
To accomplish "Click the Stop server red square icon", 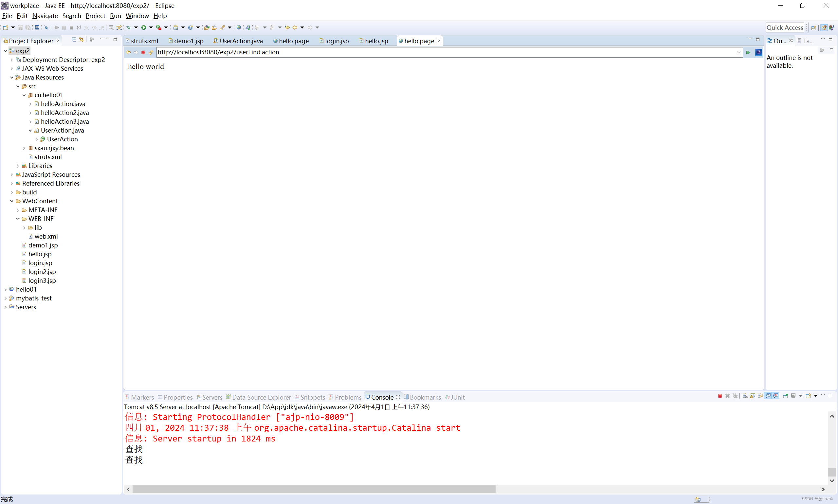I will click(x=720, y=396).
